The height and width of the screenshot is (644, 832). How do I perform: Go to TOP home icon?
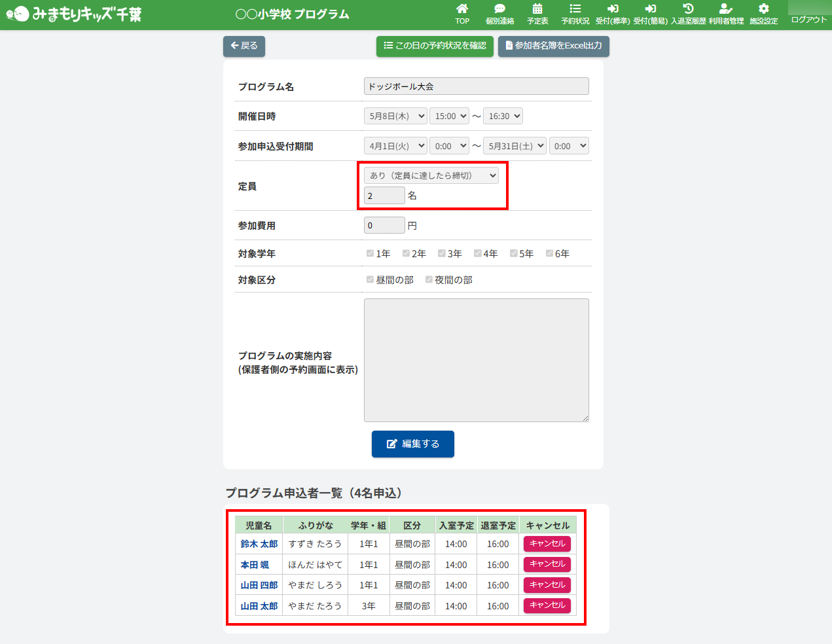click(462, 9)
